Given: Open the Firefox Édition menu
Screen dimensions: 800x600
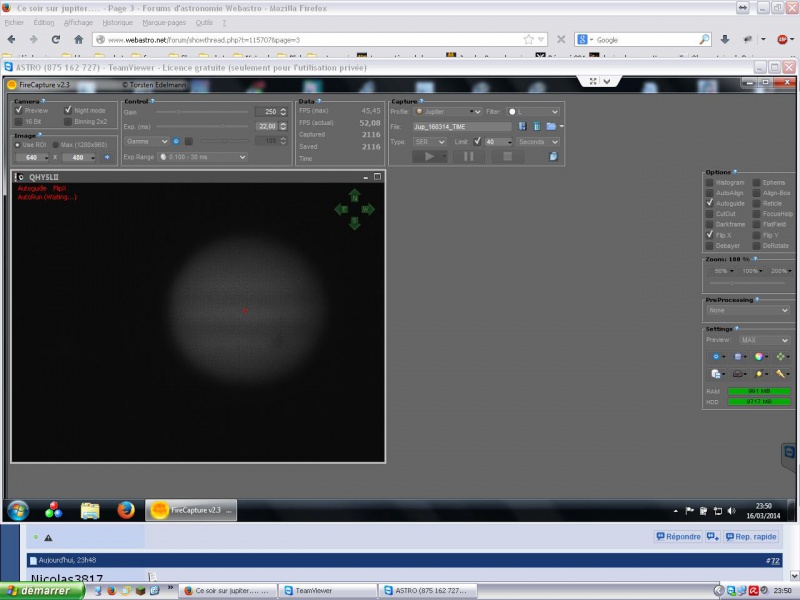Looking at the screenshot, I should click(x=44, y=22).
